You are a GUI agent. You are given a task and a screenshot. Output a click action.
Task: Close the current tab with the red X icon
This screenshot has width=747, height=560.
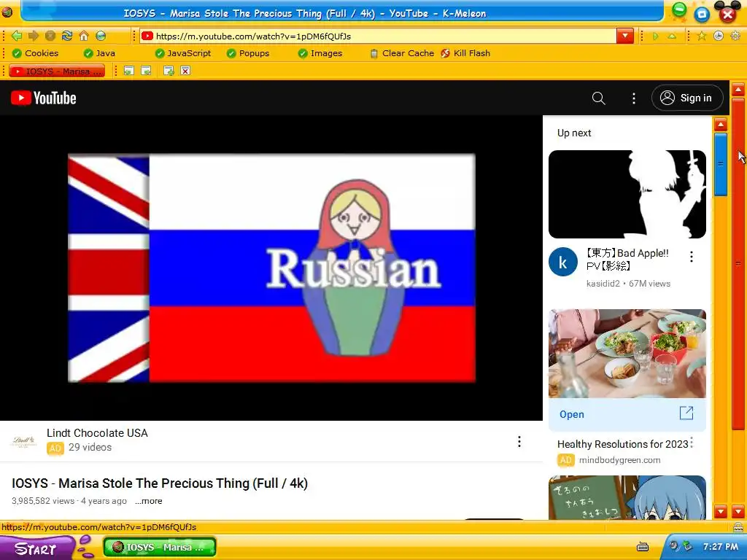tap(185, 71)
